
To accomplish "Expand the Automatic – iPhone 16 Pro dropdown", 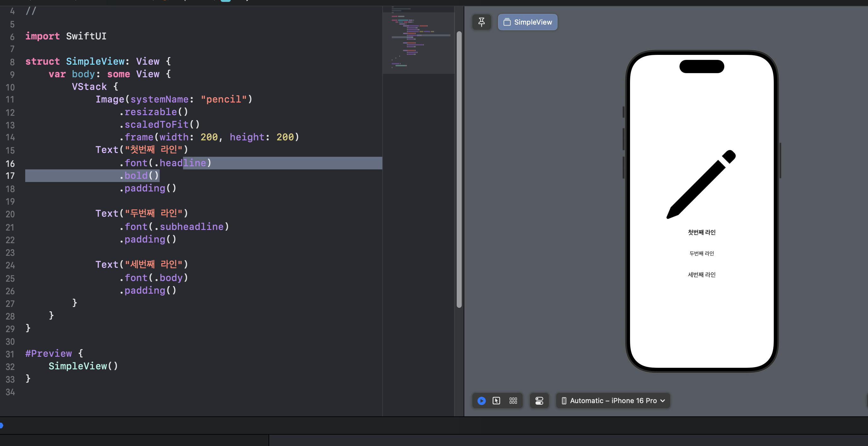I will click(613, 401).
